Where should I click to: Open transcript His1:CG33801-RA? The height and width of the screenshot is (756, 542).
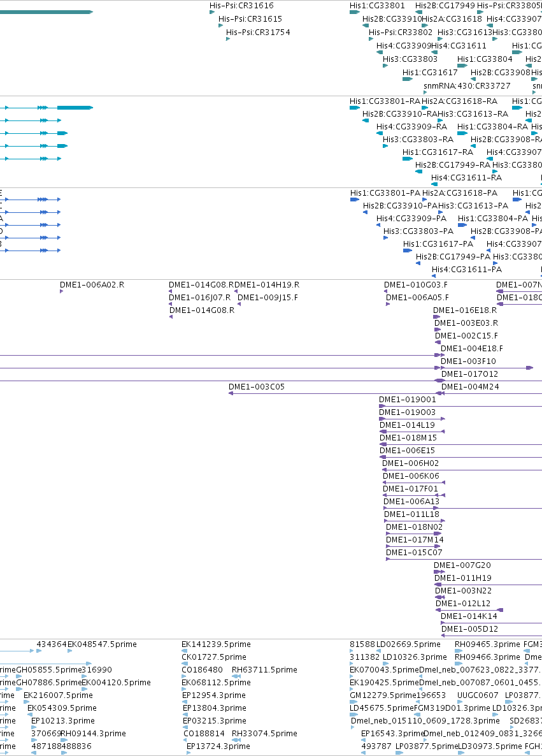click(385, 101)
